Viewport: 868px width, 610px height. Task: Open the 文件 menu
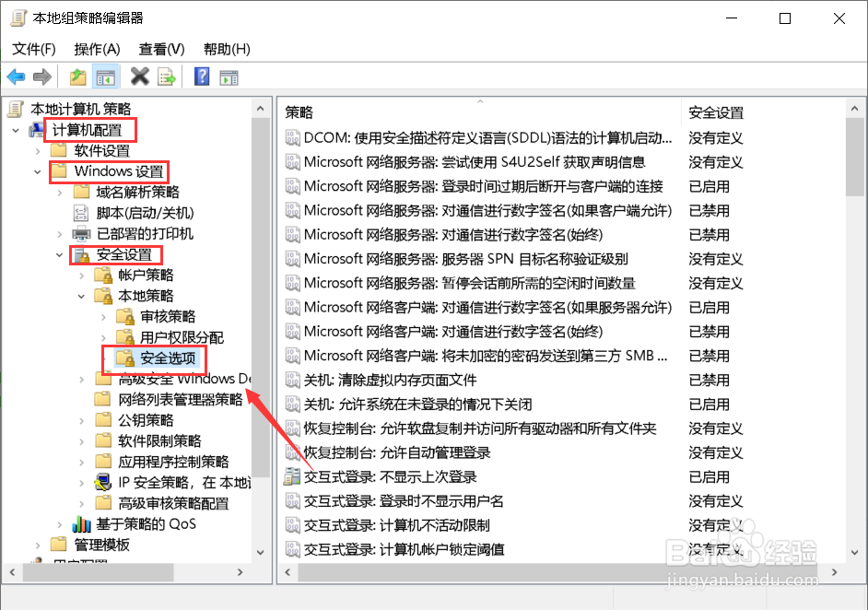(x=33, y=48)
